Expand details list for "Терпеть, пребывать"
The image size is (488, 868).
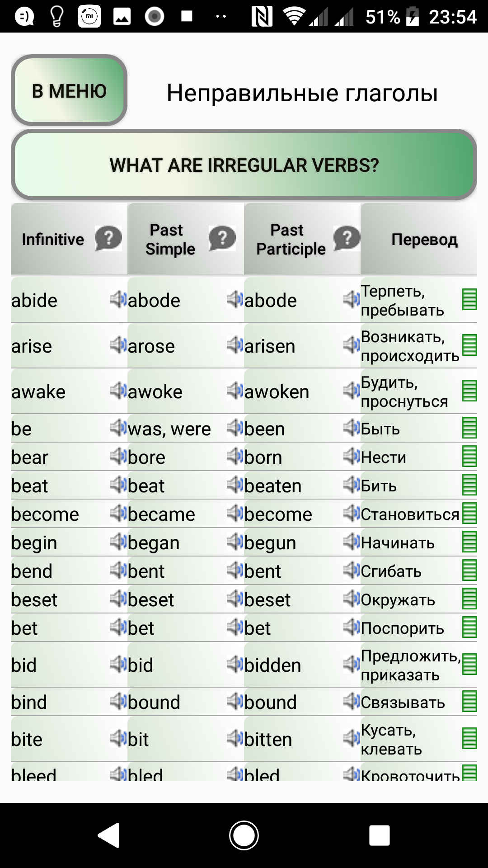pyautogui.click(x=469, y=299)
